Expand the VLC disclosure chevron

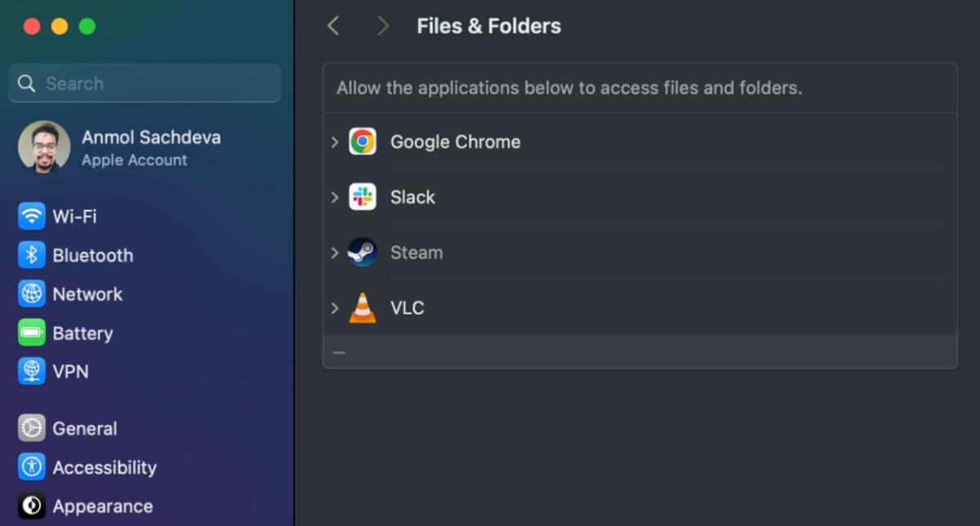coord(335,308)
